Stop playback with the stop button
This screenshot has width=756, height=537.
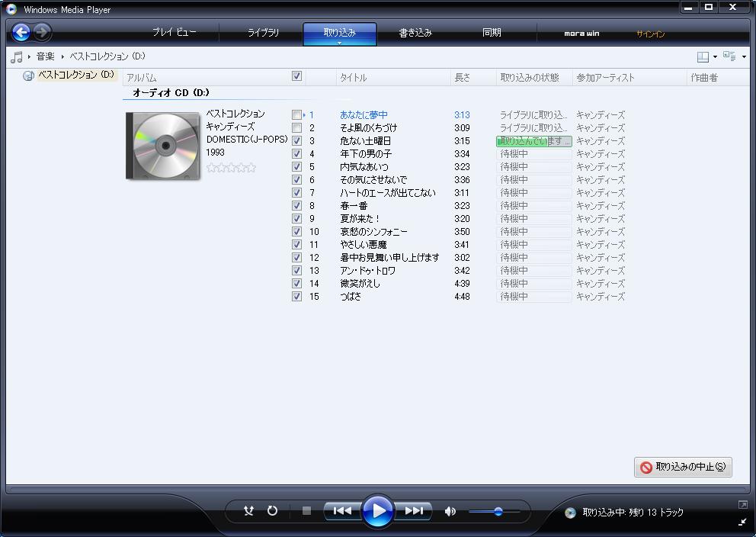[306, 510]
